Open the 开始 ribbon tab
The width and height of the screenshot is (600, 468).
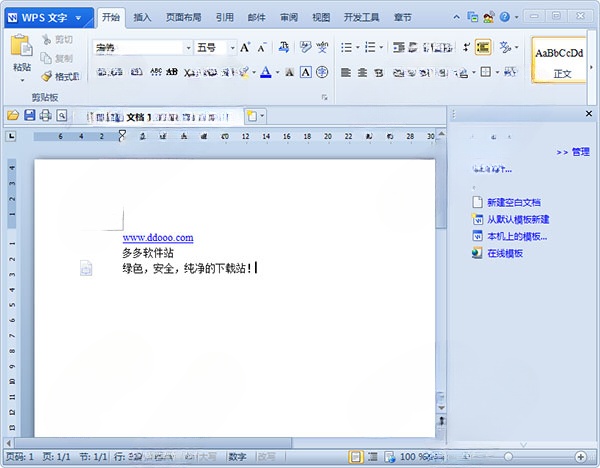(x=111, y=17)
